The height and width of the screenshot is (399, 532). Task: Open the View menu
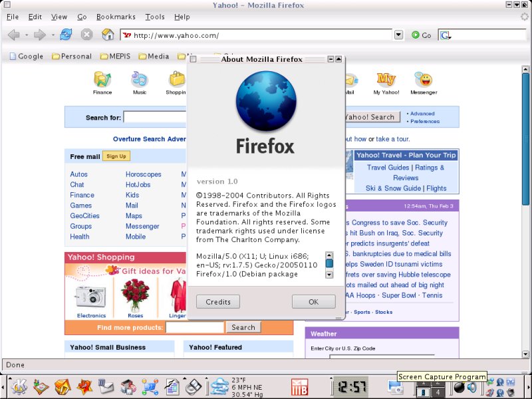[x=59, y=17]
